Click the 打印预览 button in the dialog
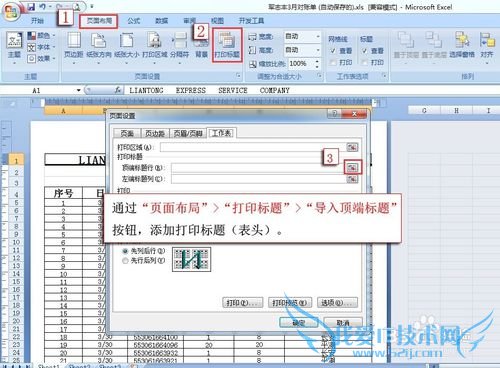 tap(290, 303)
